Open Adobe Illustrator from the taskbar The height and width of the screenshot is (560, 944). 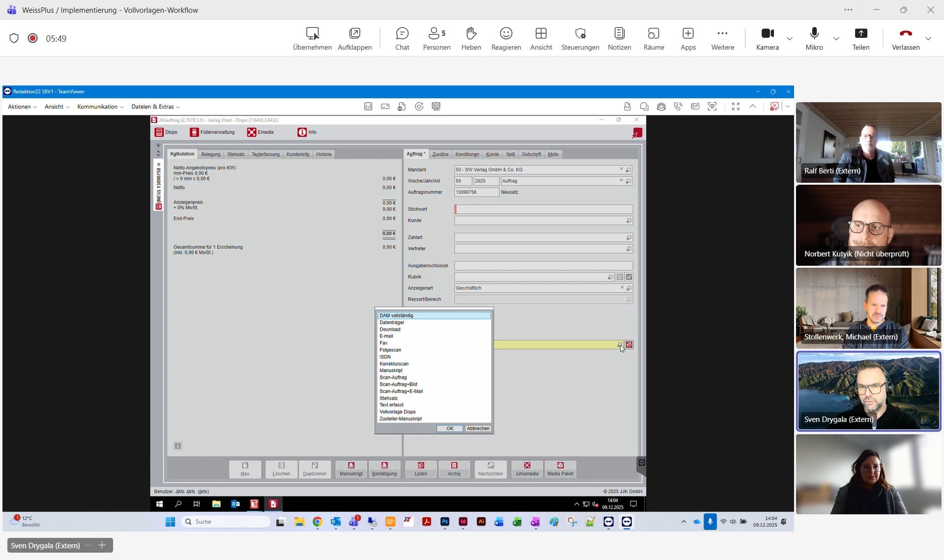pyautogui.click(x=481, y=522)
